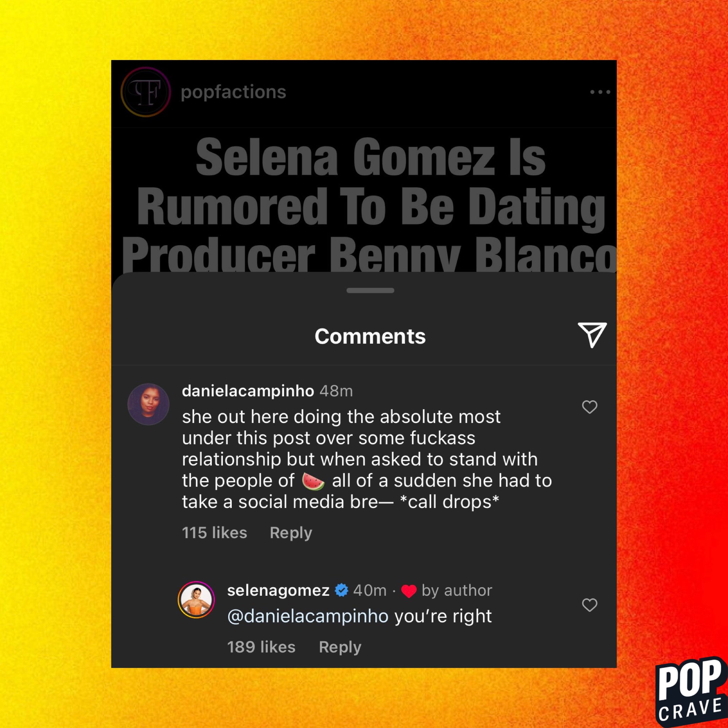Open the popfactions profile picture

146,92
